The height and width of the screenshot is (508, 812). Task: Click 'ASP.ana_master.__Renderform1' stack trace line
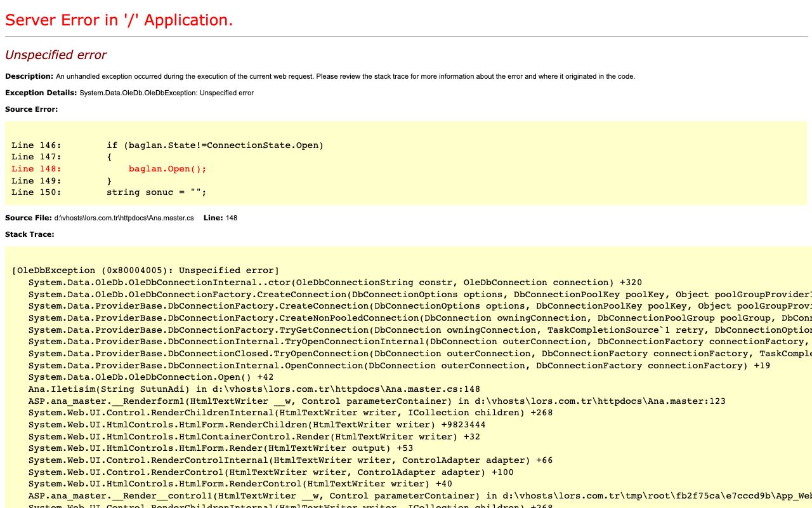377,401
